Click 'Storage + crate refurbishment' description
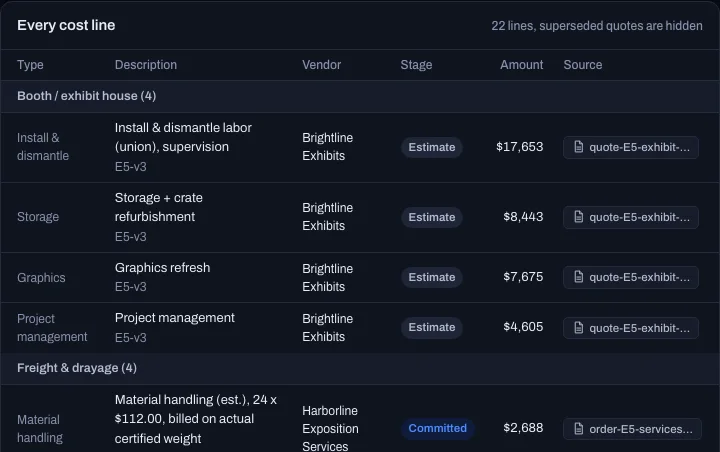 click(158, 207)
